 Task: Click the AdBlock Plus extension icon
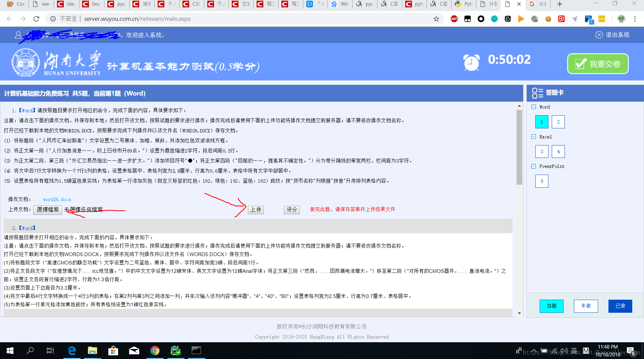(x=454, y=19)
